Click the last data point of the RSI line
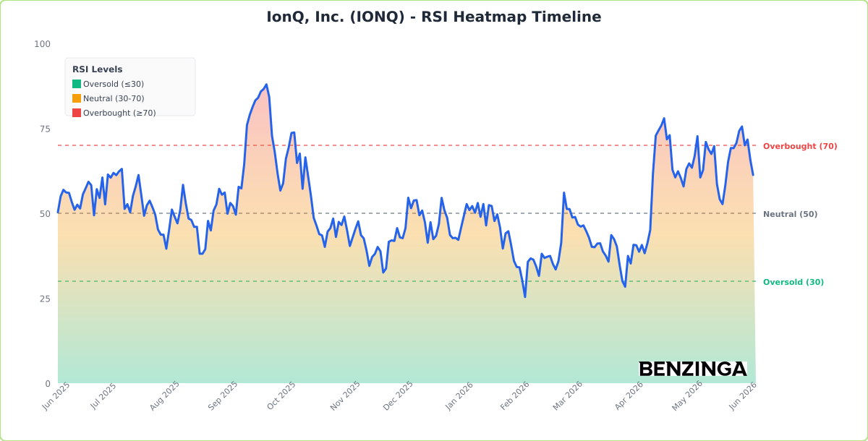Image resolution: width=868 pixels, height=441 pixels. [x=753, y=175]
